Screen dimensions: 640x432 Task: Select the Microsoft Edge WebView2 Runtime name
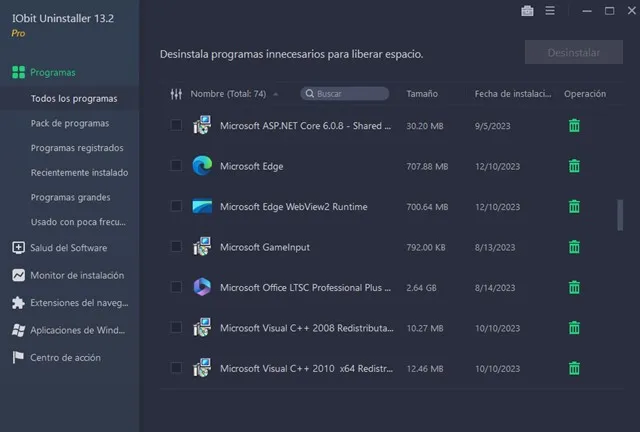click(293, 207)
